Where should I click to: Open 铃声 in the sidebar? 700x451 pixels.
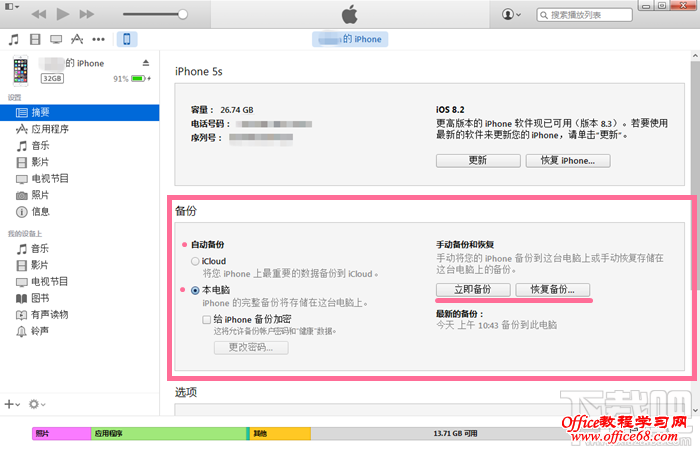79,331
